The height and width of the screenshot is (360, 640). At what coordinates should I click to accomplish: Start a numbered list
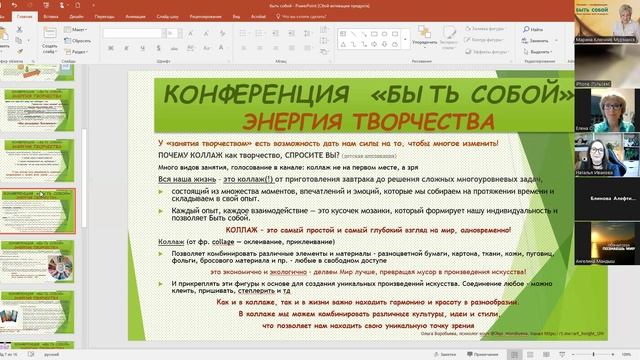tap(260, 33)
